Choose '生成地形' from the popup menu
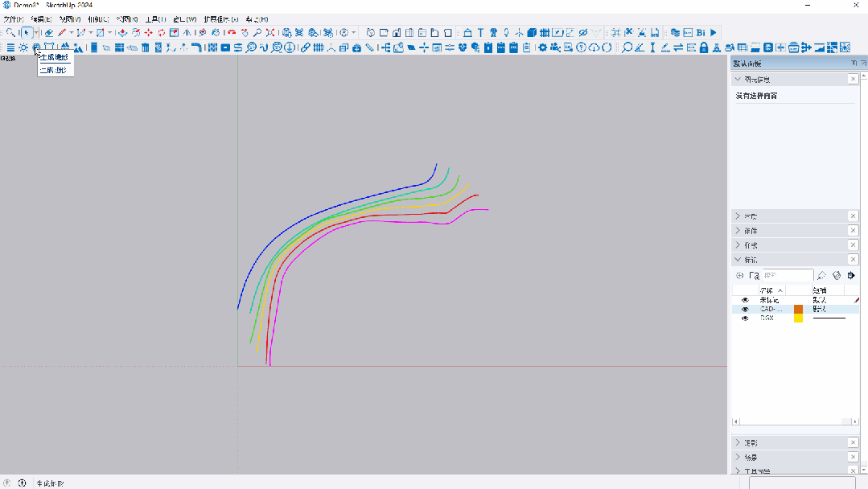 [55, 58]
